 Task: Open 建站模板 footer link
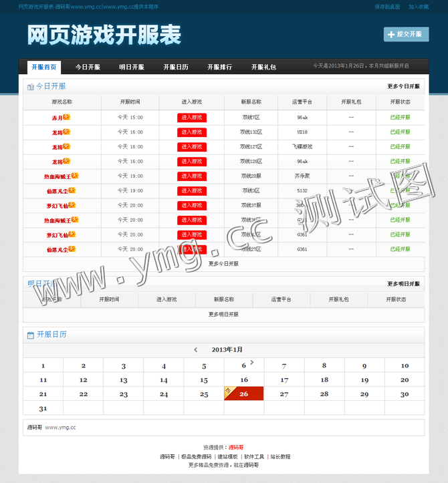click(x=228, y=456)
